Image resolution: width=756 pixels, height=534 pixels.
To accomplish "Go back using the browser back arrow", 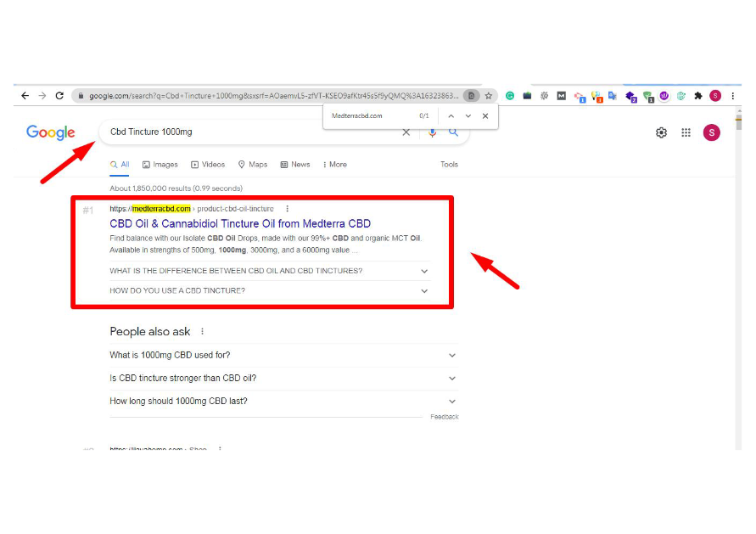I will click(25, 96).
